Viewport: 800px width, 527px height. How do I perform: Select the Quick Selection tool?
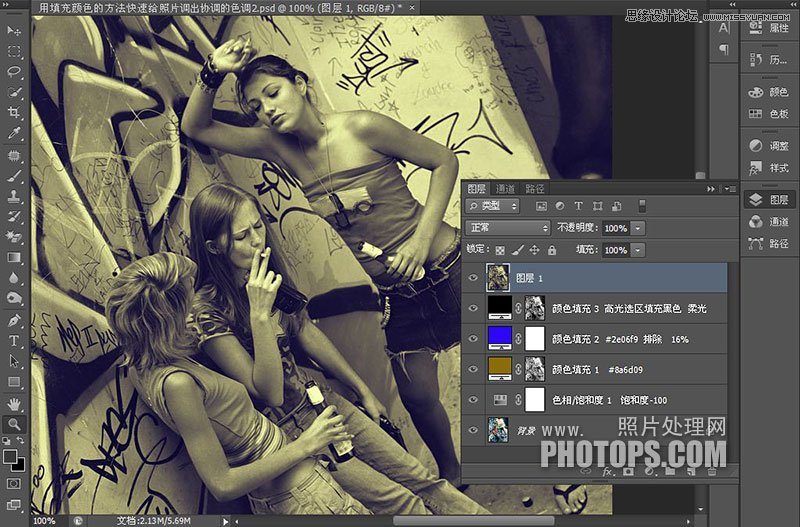[14, 92]
